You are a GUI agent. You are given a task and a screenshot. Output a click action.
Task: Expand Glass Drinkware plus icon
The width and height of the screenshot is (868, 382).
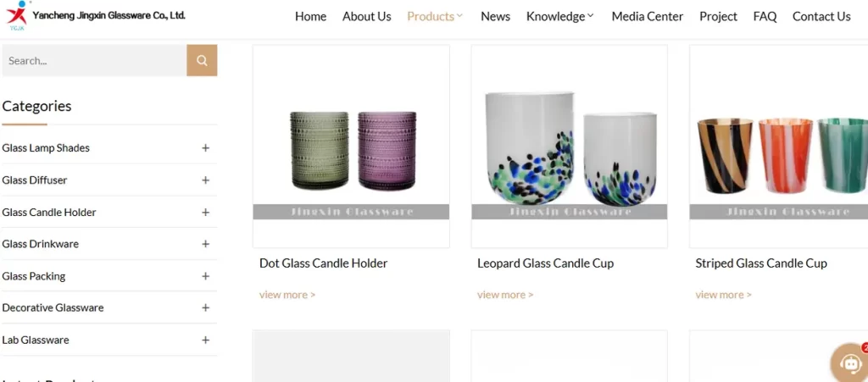click(205, 244)
